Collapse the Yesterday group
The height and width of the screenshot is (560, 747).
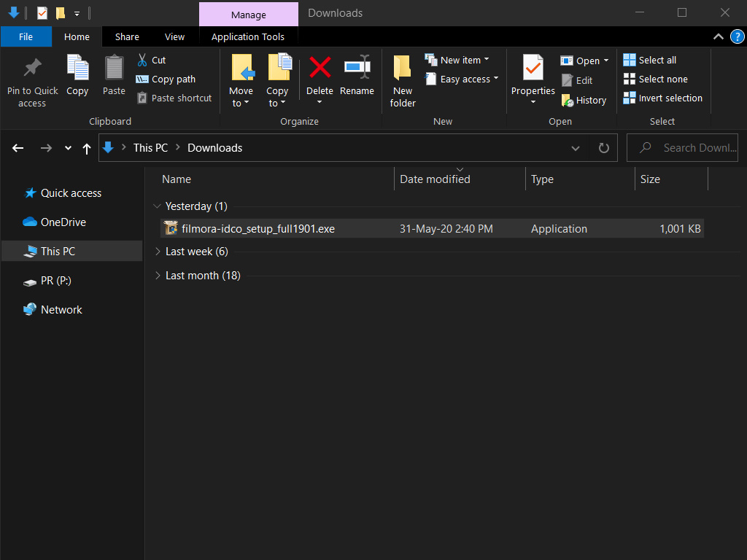click(x=157, y=206)
